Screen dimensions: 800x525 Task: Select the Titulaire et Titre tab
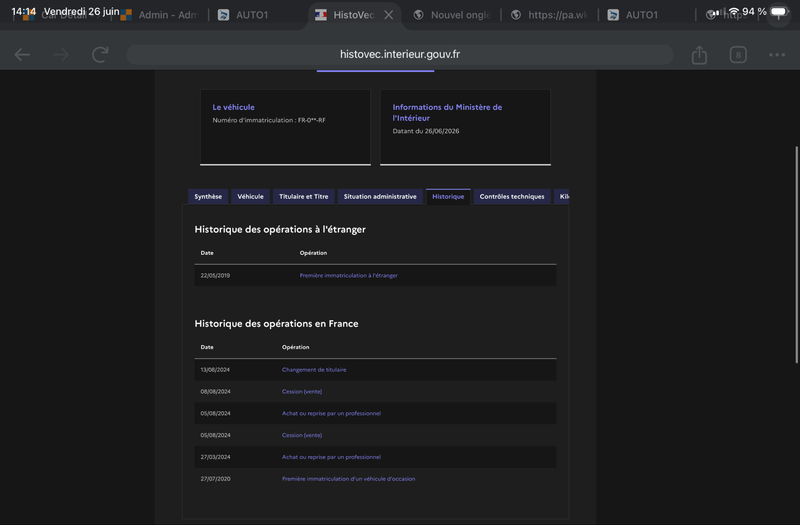[x=304, y=196]
